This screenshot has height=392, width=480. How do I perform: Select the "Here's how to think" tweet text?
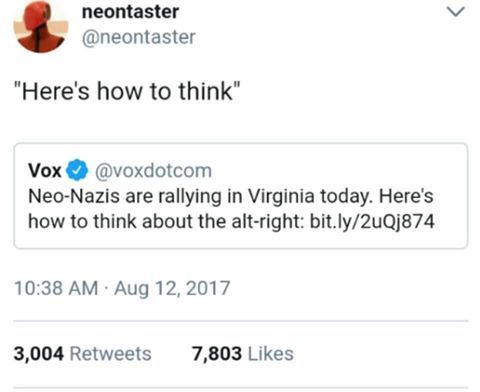[127, 91]
